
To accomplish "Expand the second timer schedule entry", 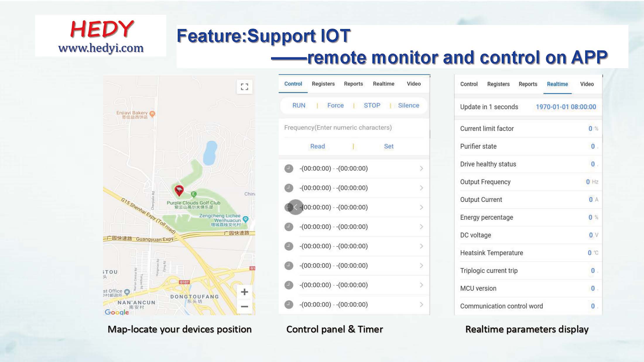I will [x=421, y=187].
